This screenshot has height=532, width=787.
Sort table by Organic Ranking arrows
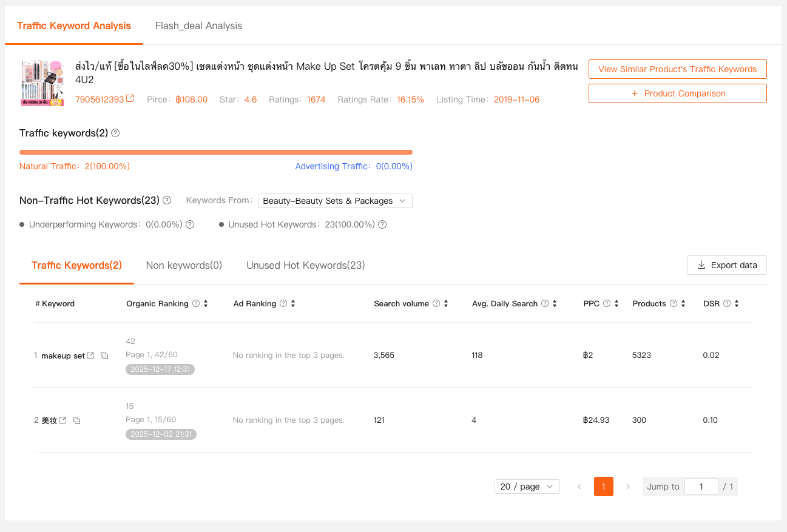tap(206, 303)
